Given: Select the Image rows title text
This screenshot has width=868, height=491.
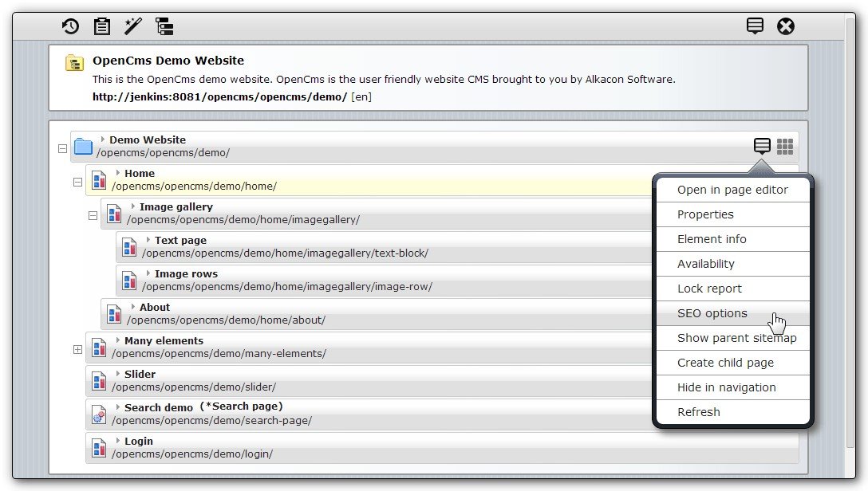Looking at the screenshot, I should click(186, 273).
